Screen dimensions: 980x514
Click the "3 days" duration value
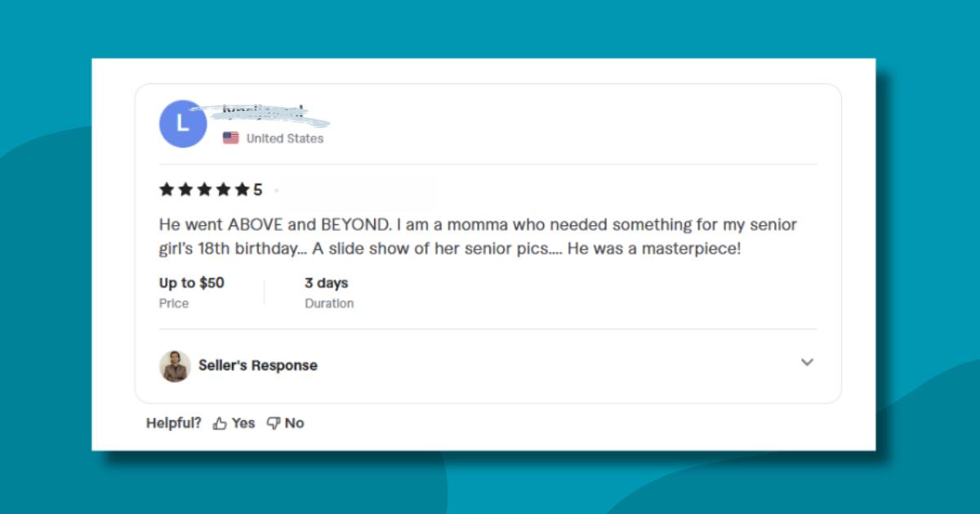click(327, 283)
